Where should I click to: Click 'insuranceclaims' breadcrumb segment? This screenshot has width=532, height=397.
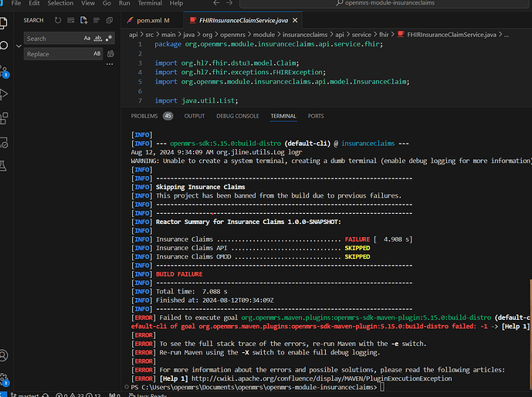tap(305, 35)
